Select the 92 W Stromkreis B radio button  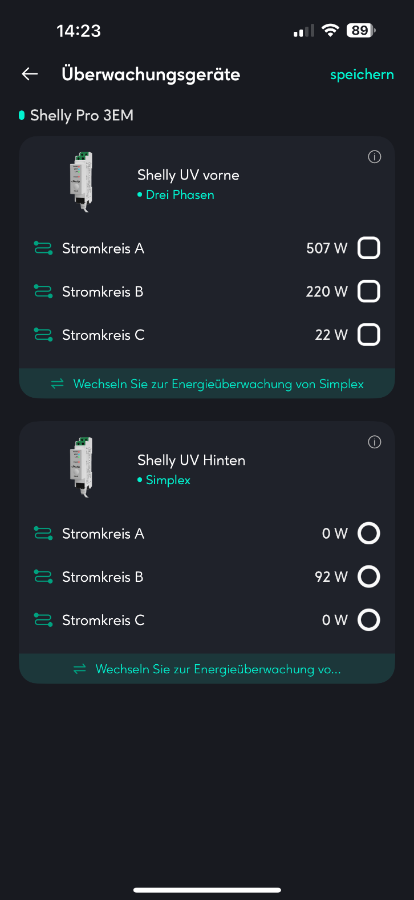(x=369, y=577)
